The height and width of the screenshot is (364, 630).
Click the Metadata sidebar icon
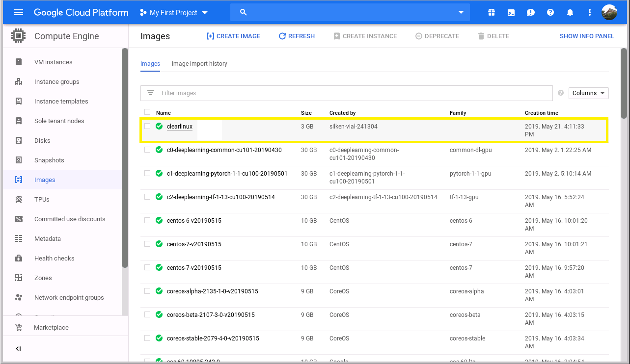[x=19, y=238]
